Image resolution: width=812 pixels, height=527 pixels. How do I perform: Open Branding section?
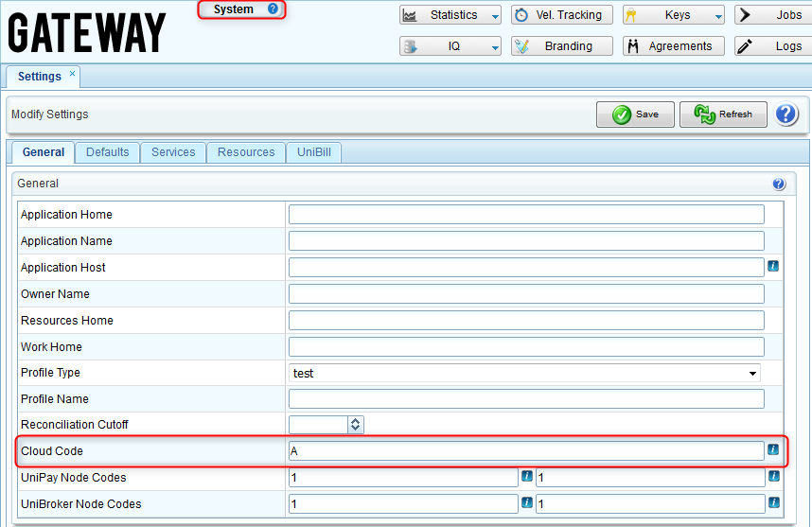[x=562, y=46]
